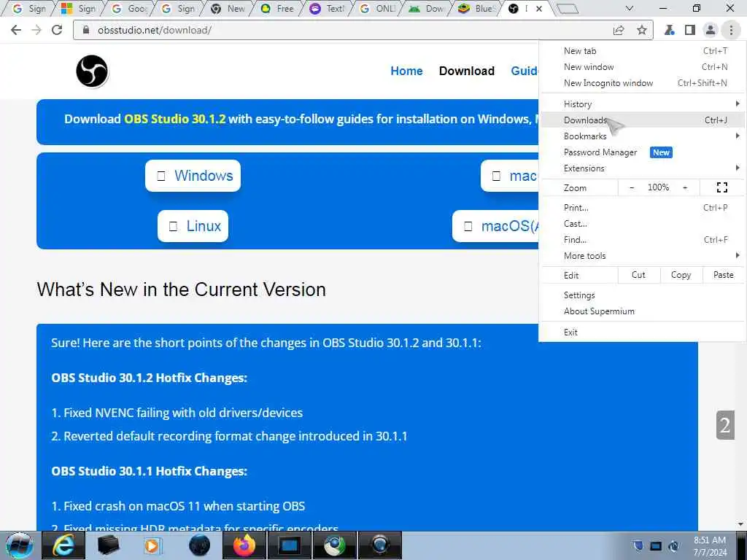Toggle the side panel icon

point(690,30)
